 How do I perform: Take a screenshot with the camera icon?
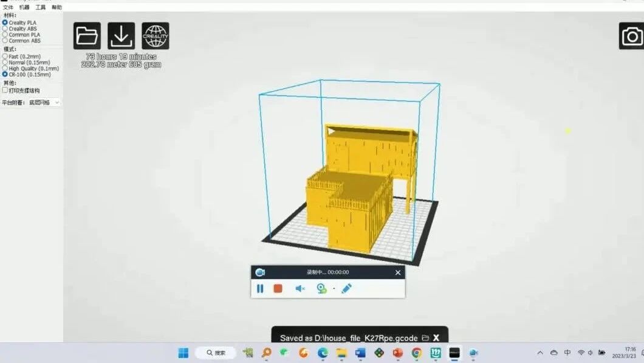(x=632, y=36)
